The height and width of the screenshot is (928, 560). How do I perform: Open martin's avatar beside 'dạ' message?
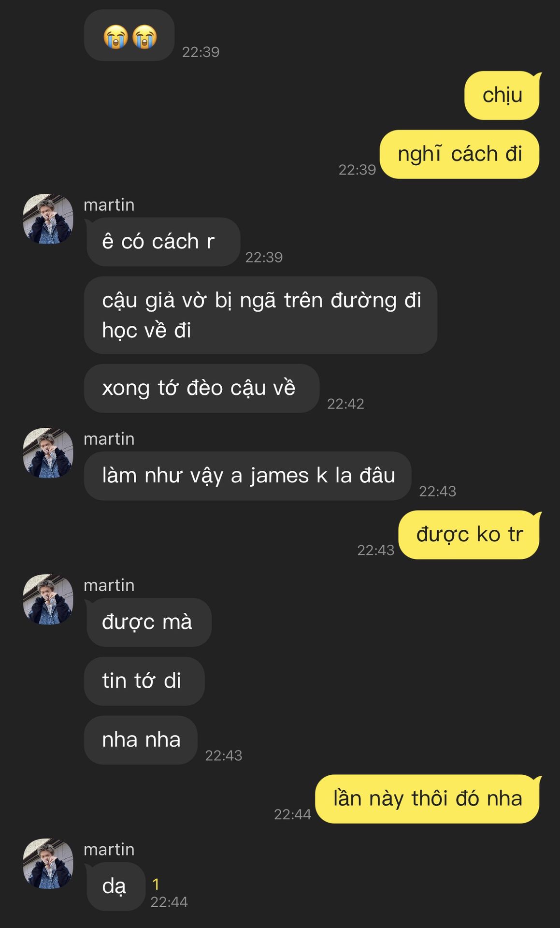[48, 864]
